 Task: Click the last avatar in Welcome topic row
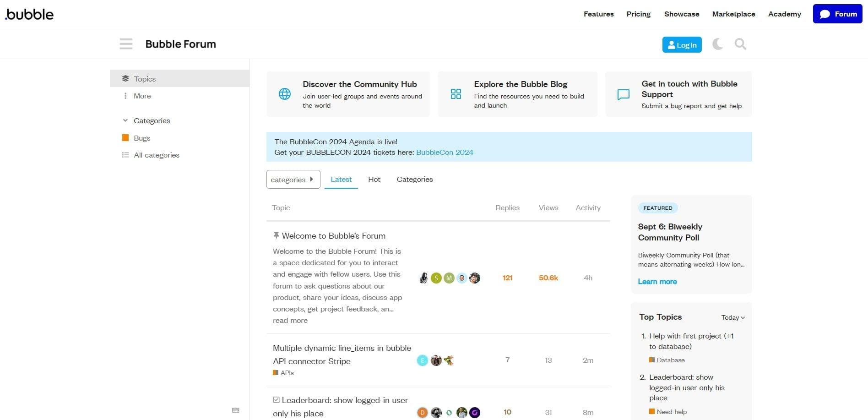(x=475, y=278)
